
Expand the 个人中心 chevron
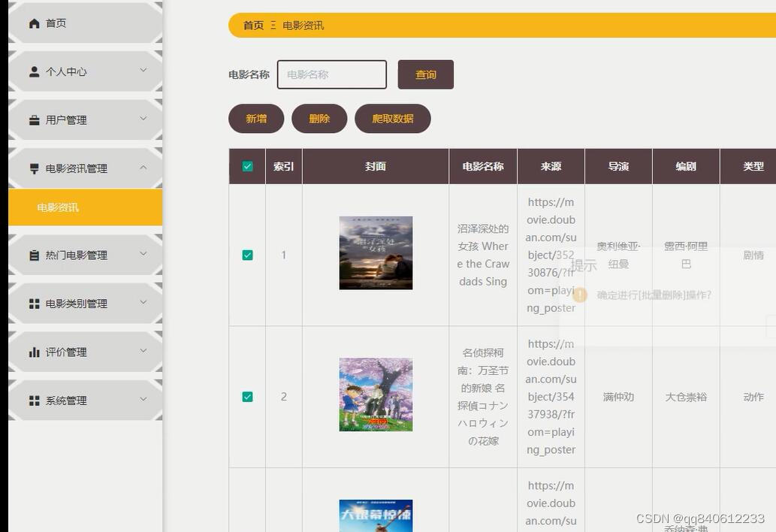143,71
